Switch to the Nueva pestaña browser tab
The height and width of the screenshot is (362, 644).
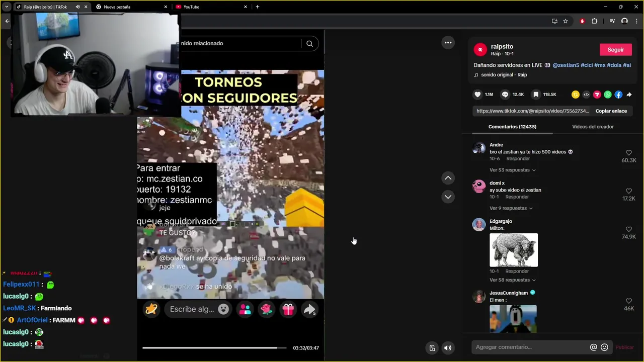click(x=131, y=7)
